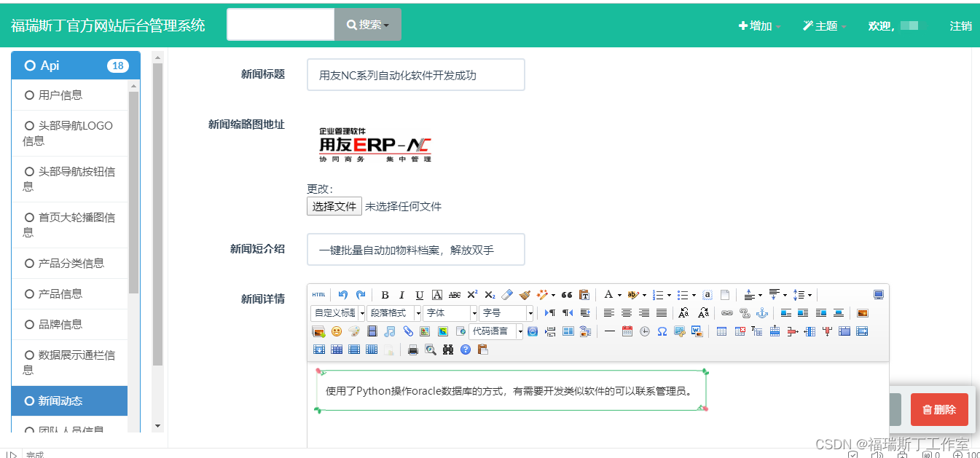This screenshot has width=980, height=458.
Task: Select 新闻动态 sidebar item
Action: click(x=70, y=400)
